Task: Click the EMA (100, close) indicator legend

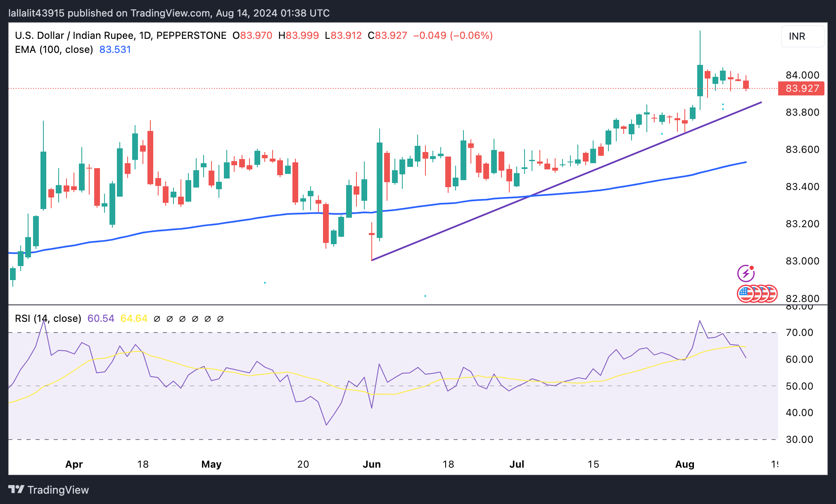Action: (x=54, y=50)
